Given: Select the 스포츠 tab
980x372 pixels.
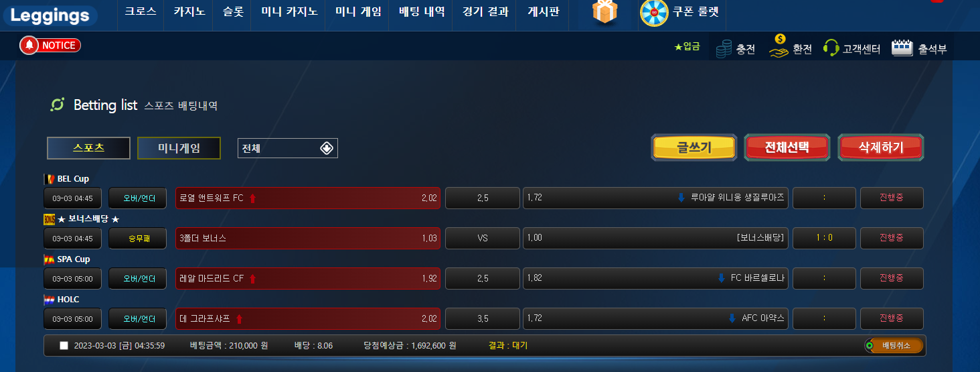Looking at the screenshot, I should (88, 148).
